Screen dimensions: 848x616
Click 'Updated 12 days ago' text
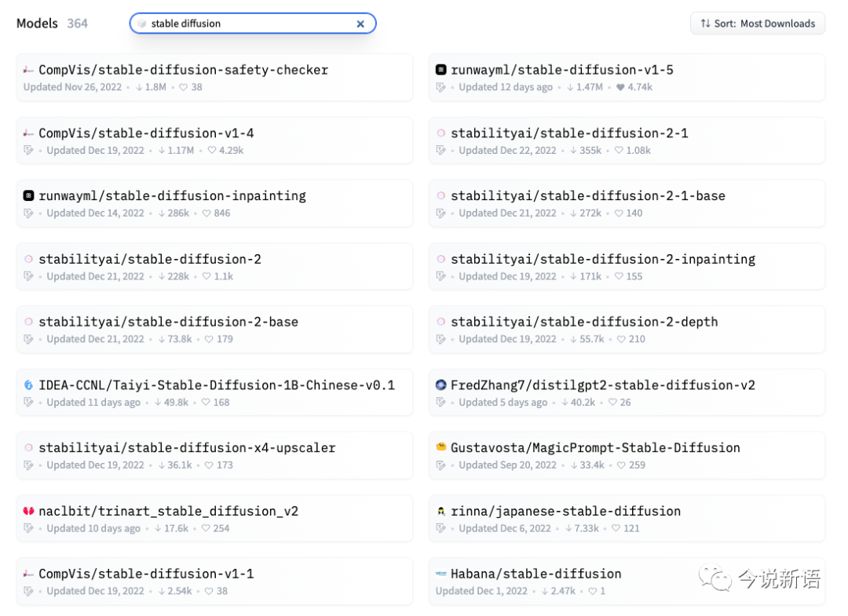pyautogui.click(x=506, y=87)
